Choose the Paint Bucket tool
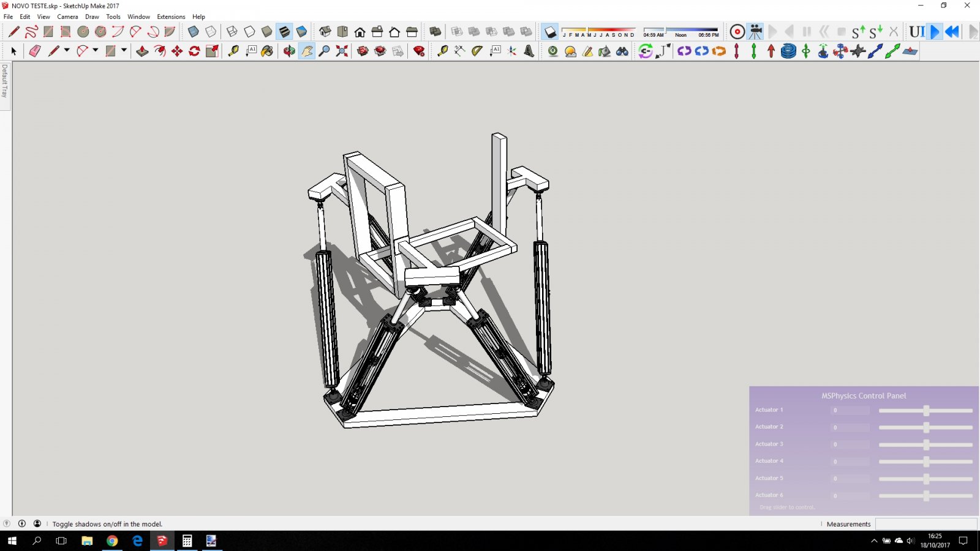Image resolution: width=980 pixels, height=551 pixels. [267, 51]
